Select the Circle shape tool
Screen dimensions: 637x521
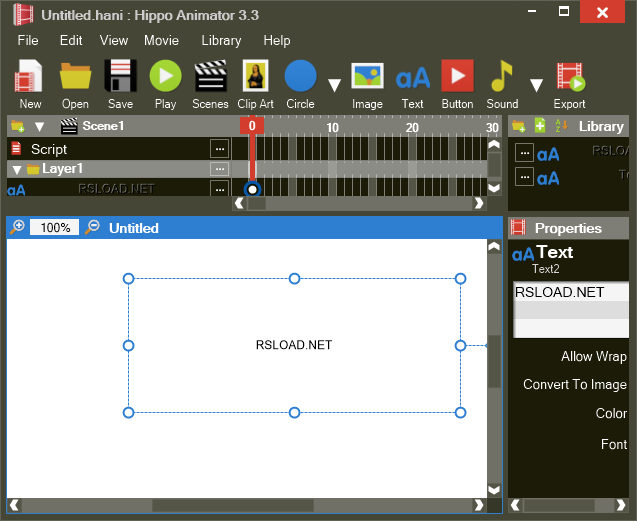[x=300, y=84]
